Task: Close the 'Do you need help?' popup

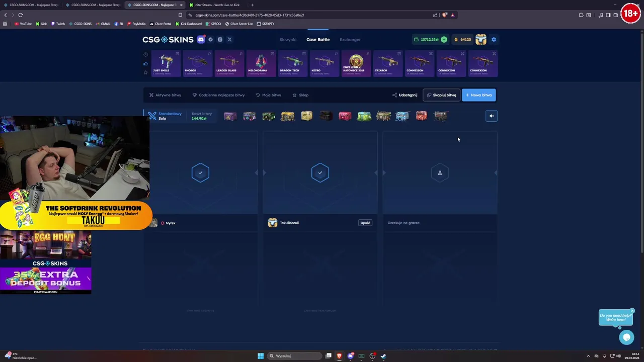Action: click(x=632, y=311)
